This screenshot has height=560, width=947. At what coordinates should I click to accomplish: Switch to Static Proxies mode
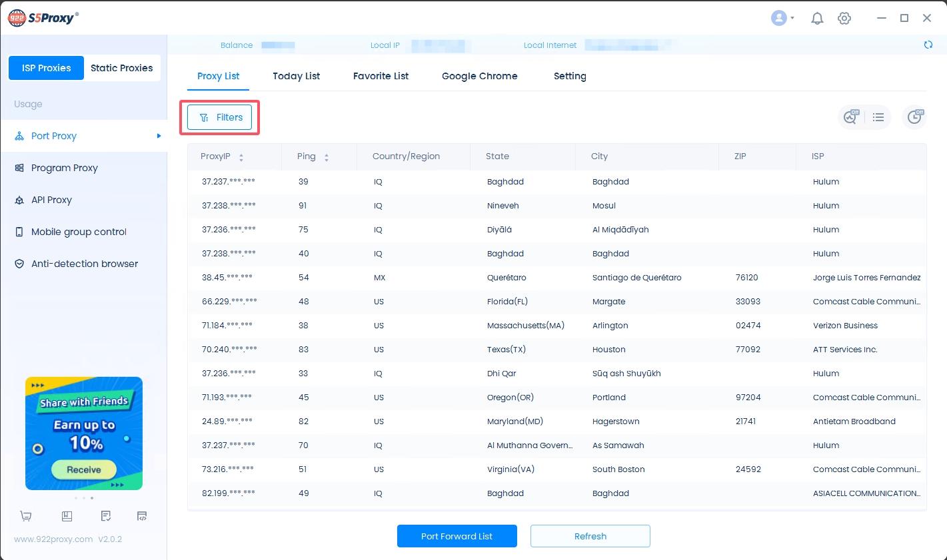121,68
